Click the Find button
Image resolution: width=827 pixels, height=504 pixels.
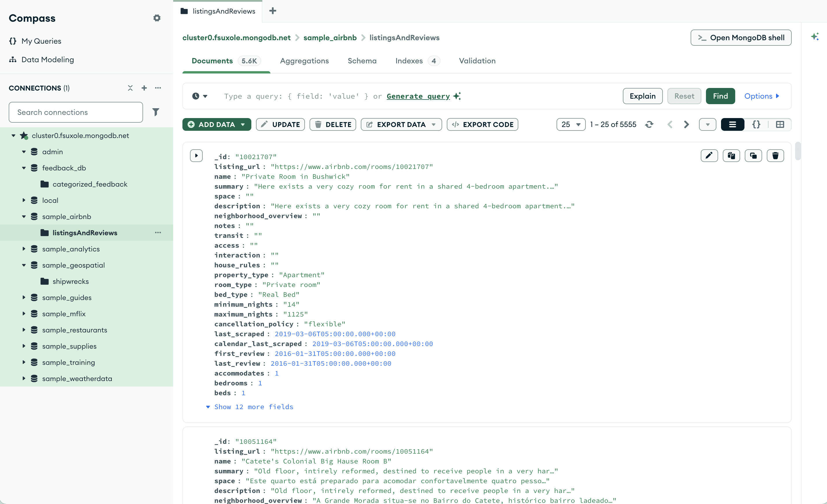(x=720, y=96)
